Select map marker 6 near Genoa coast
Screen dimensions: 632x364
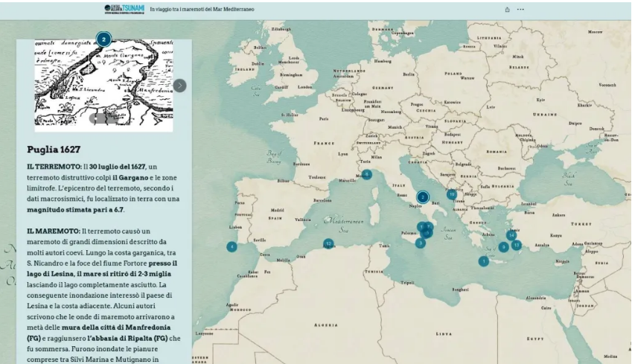coord(367,174)
